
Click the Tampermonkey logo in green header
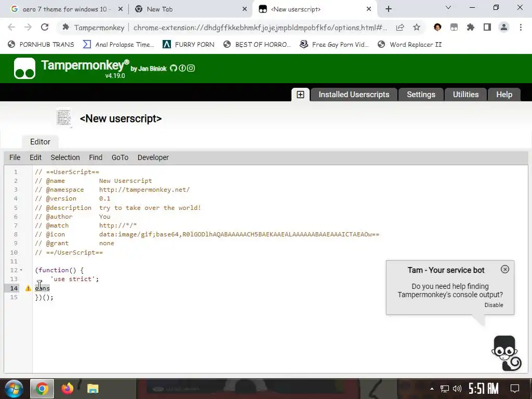coord(24,68)
